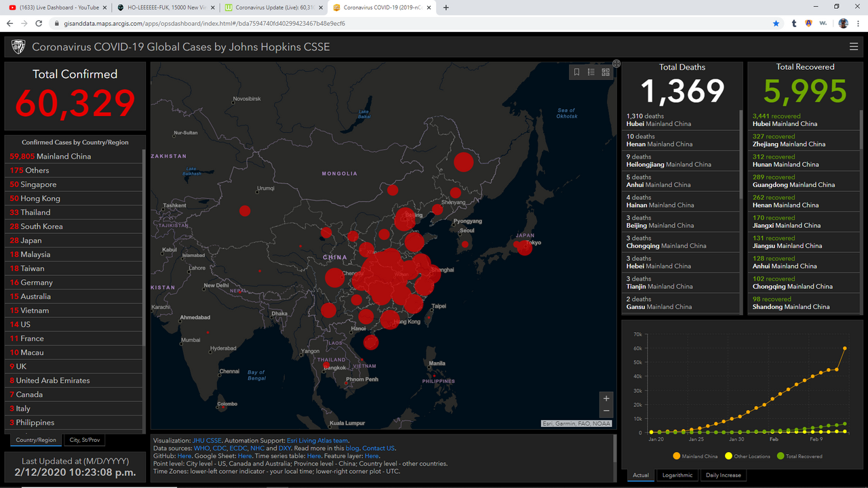Switch to City, St/Prov tab
This screenshot has width=868, height=488.
(85, 440)
